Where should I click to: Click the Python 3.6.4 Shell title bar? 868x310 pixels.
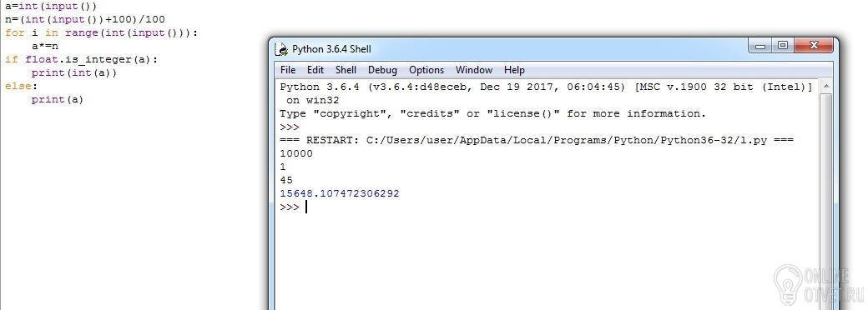pyautogui.click(x=509, y=49)
